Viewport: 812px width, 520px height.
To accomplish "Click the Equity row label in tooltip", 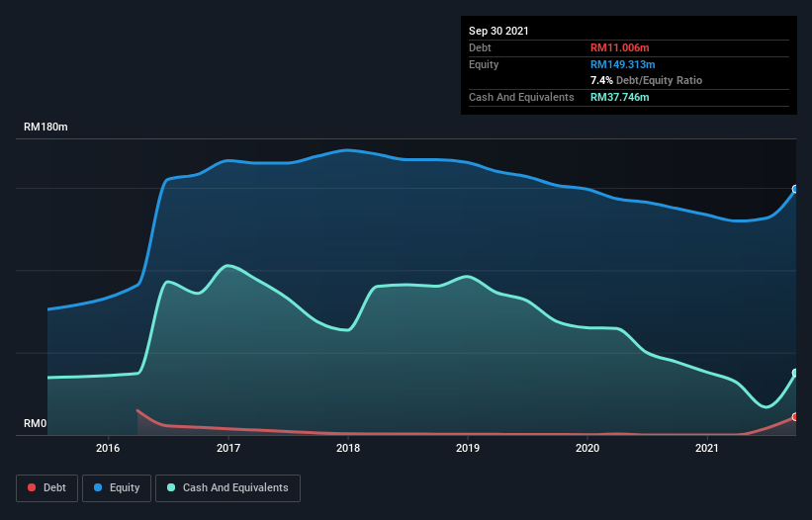I will [484, 64].
